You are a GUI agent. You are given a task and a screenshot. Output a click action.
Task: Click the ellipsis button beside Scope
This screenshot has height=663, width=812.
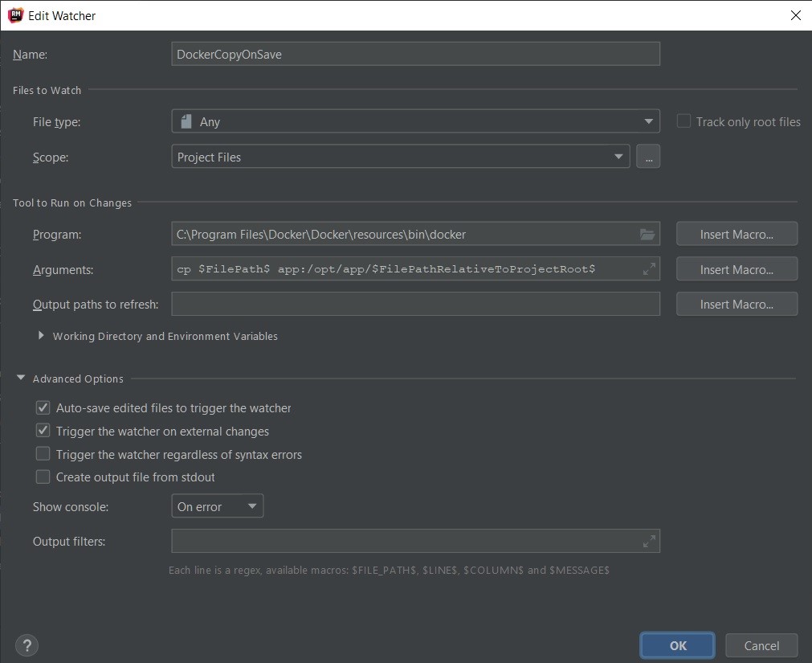(x=648, y=157)
